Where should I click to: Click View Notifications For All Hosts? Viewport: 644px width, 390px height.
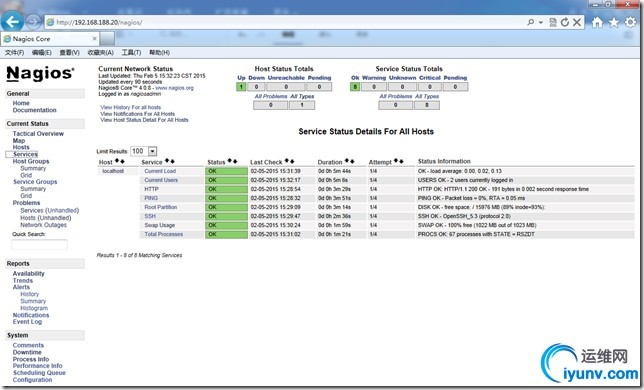point(138,114)
